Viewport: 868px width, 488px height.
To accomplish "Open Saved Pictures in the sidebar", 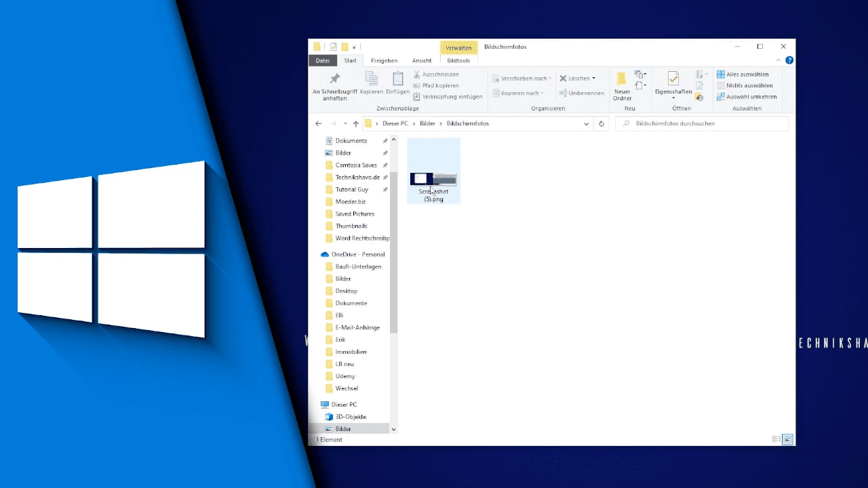I will [355, 213].
